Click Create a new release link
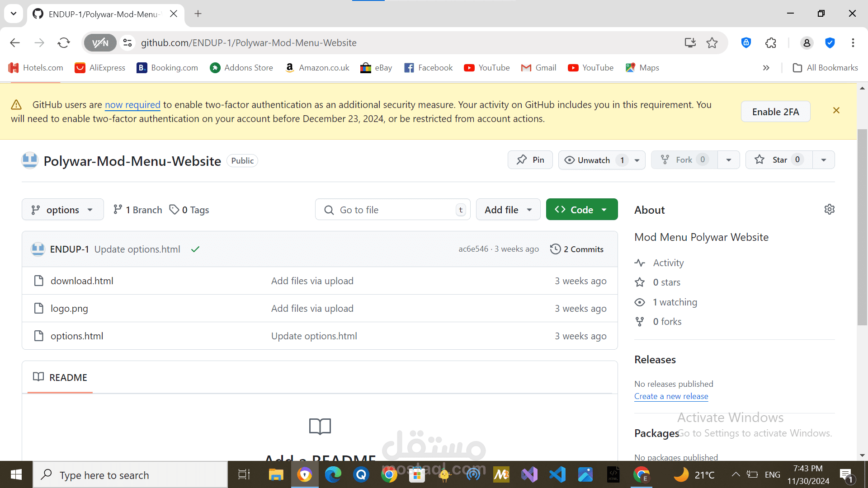The height and width of the screenshot is (488, 868). coord(671,396)
